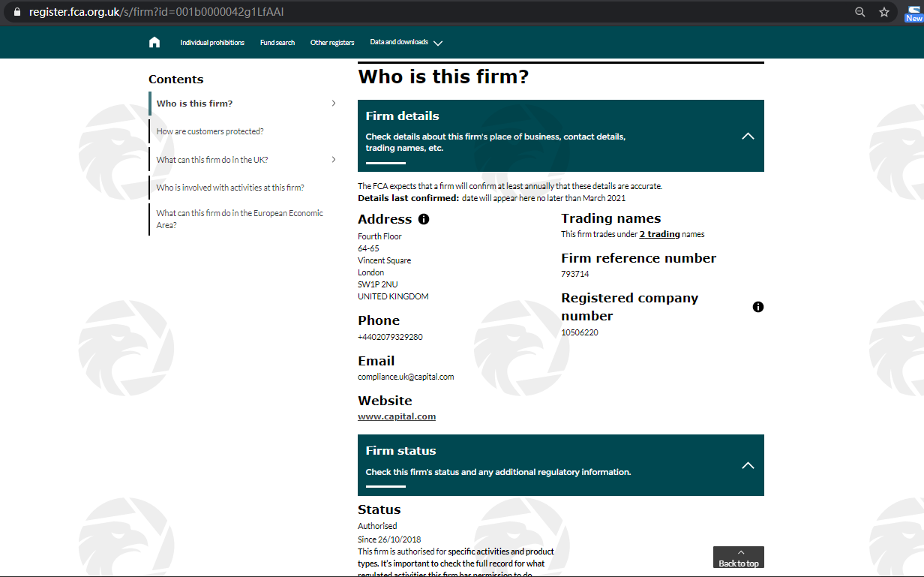Expand the 'What can this firm do in the UK?' chevron

334,160
